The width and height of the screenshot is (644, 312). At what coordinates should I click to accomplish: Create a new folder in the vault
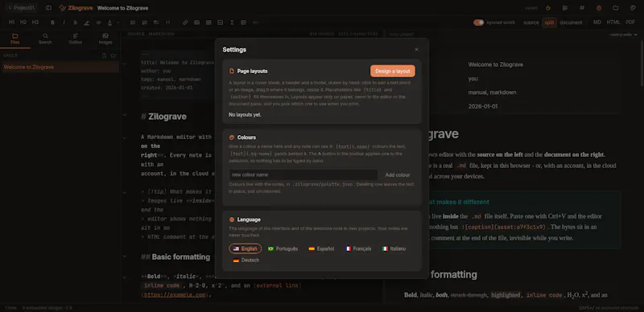113,55
